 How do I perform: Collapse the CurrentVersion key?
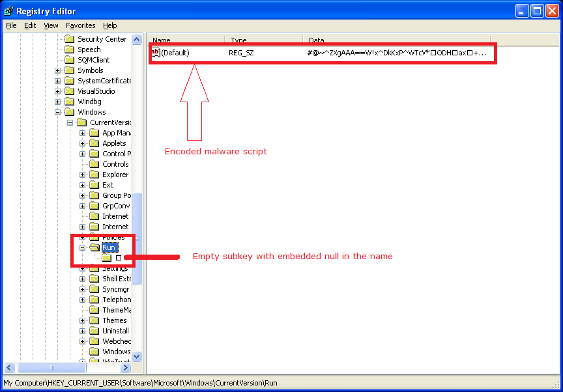[70, 122]
